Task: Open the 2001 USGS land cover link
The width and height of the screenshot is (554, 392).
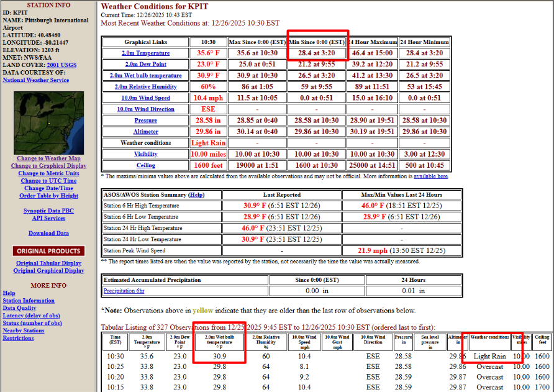Action: [x=61, y=65]
